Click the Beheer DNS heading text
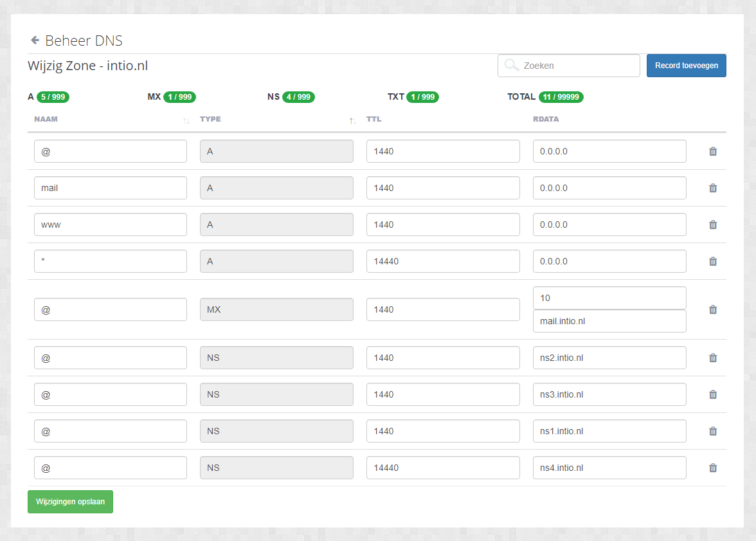Image resolution: width=756 pixels, height=541 pixels. pyautogui.click(x=84, y=41)
